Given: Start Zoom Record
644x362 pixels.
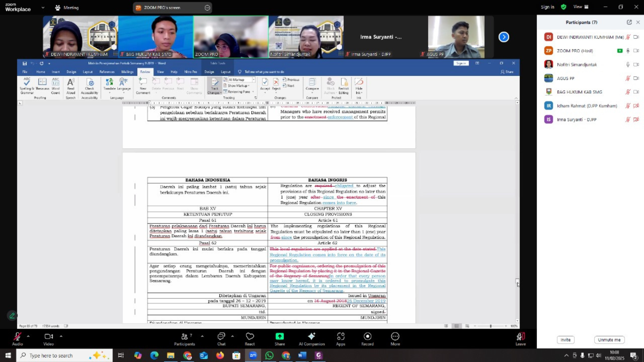Looking at the screenshot, I should 367,339.
